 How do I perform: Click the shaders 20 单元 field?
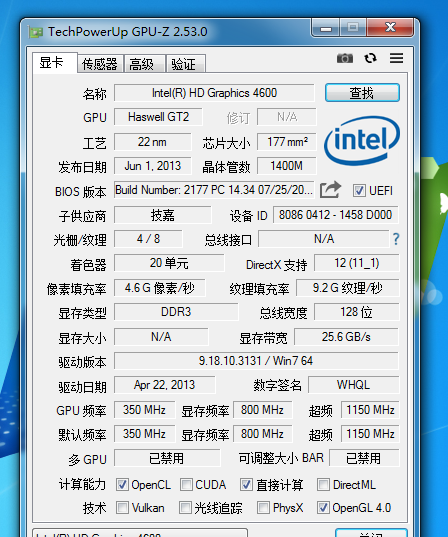(x=169, y=263)
